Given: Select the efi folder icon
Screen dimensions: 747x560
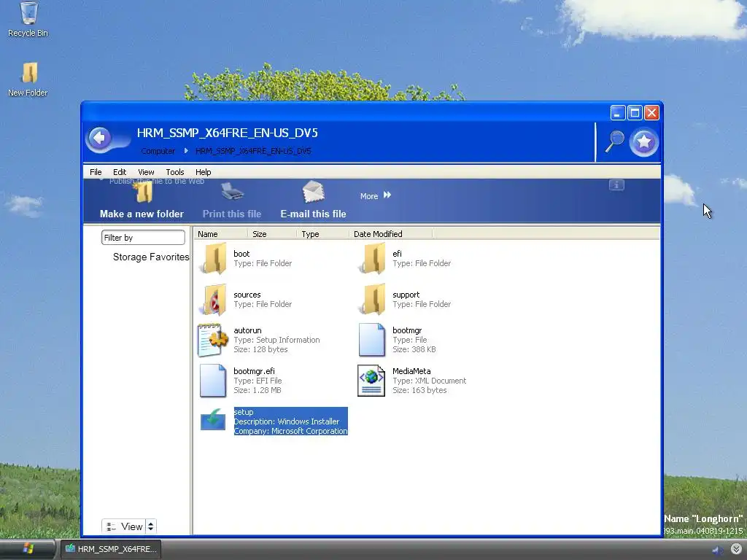Looking at the screenshot, I should click(371, 259).
